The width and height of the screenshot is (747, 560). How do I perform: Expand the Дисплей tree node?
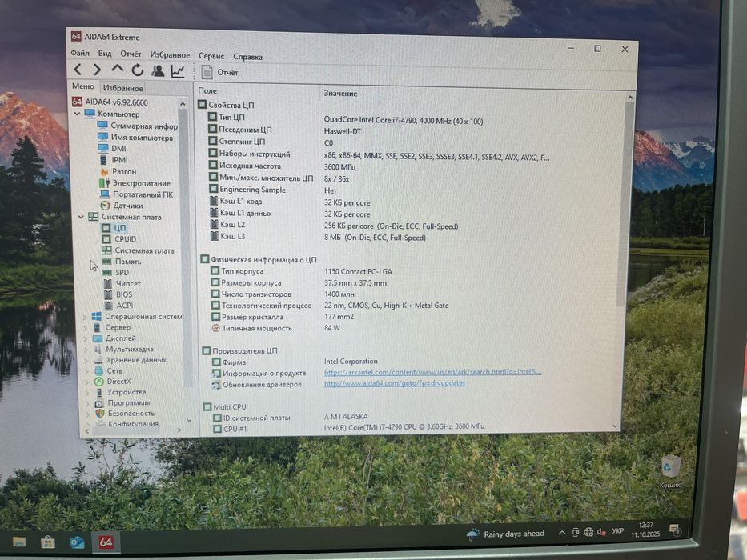pos(86,338)
